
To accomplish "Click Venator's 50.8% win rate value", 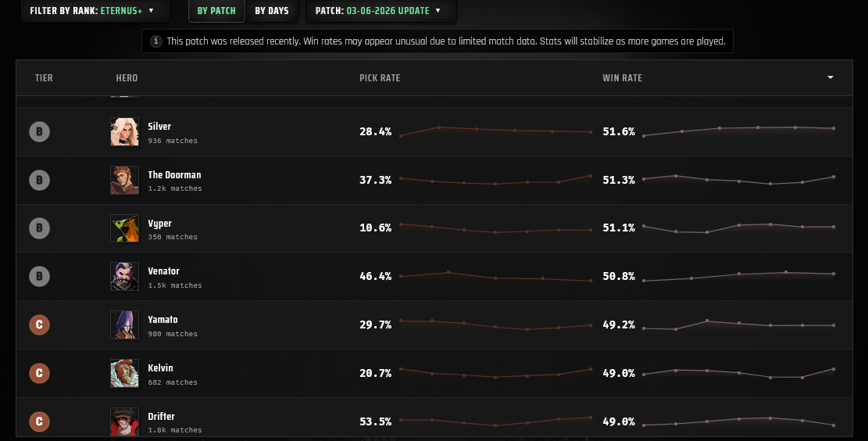I will 619,277.
